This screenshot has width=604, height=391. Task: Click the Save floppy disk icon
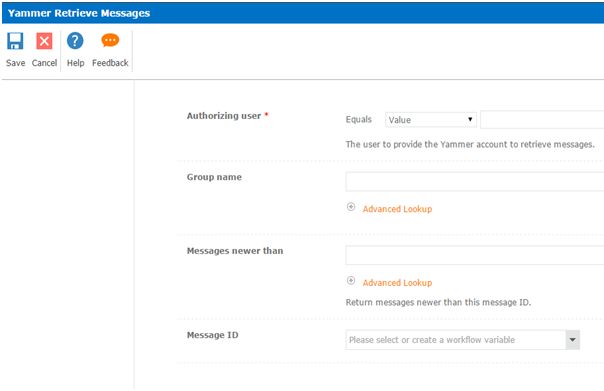point(15,41)
